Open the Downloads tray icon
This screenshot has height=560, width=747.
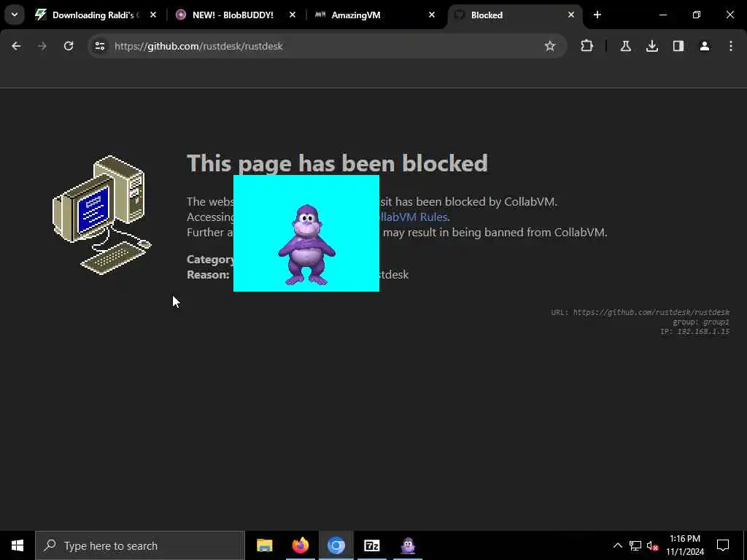click(652, 46)
